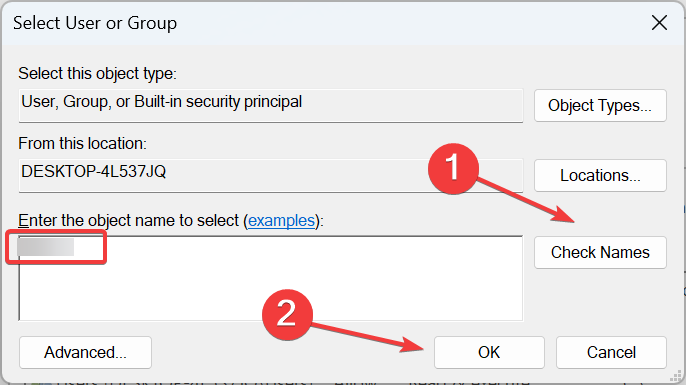Screen dimensions: 686x385
Task: Click the red circle numbered 2
Action: click(x=287, y=315)
